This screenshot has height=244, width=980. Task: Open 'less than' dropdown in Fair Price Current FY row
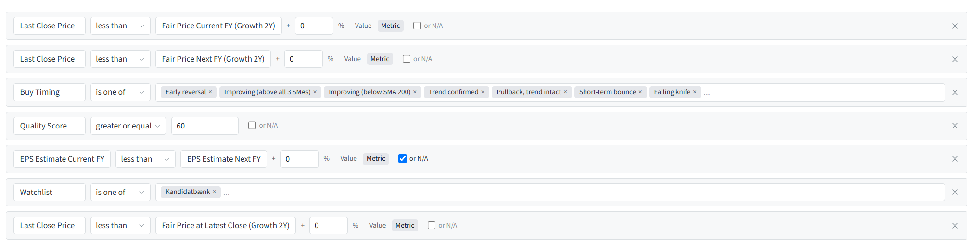120,26
